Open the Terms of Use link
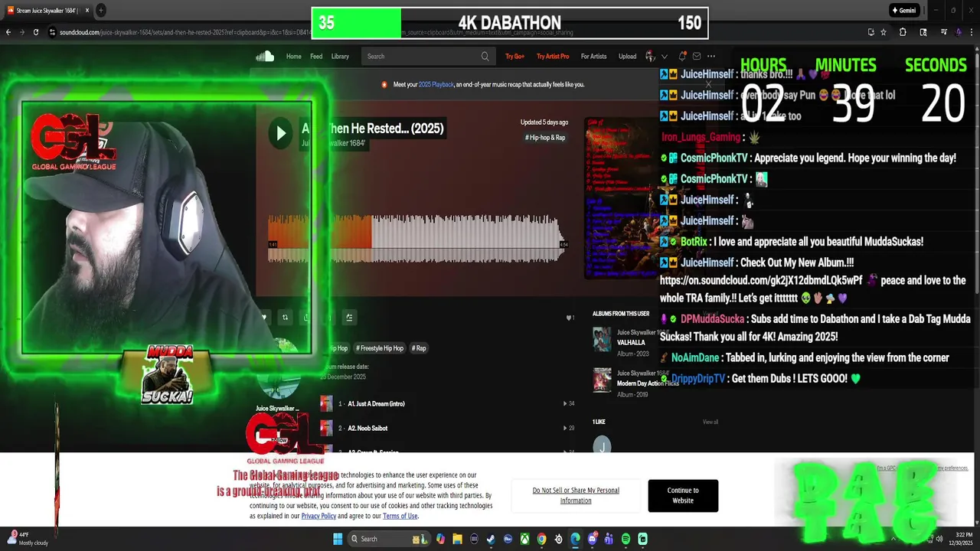The image size is (980, 551). click(x=400, y=516)
